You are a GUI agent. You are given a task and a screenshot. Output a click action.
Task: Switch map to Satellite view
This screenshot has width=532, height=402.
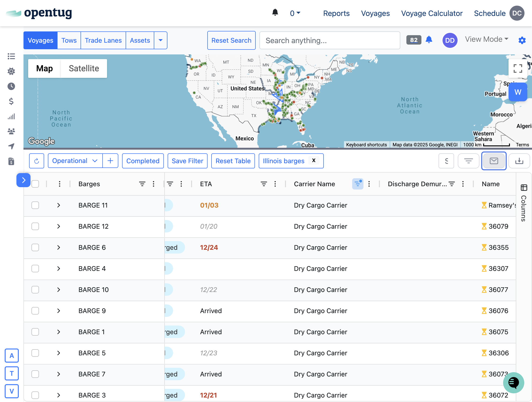(84, 68)
